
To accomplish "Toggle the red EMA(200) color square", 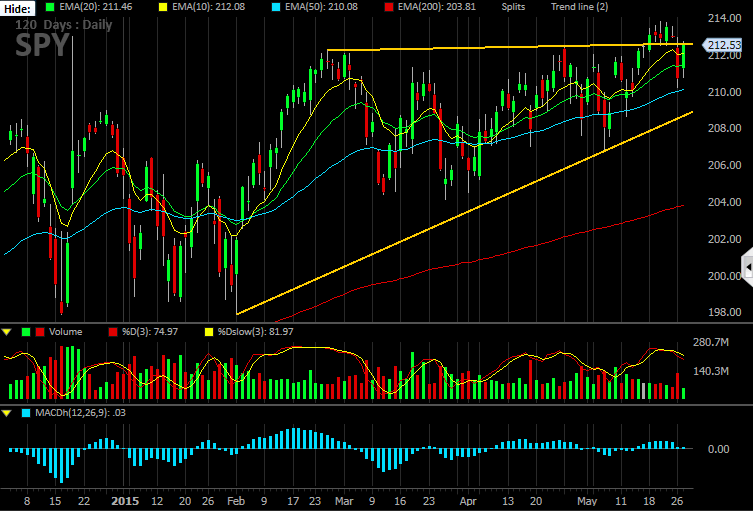I will click(389, 7).
